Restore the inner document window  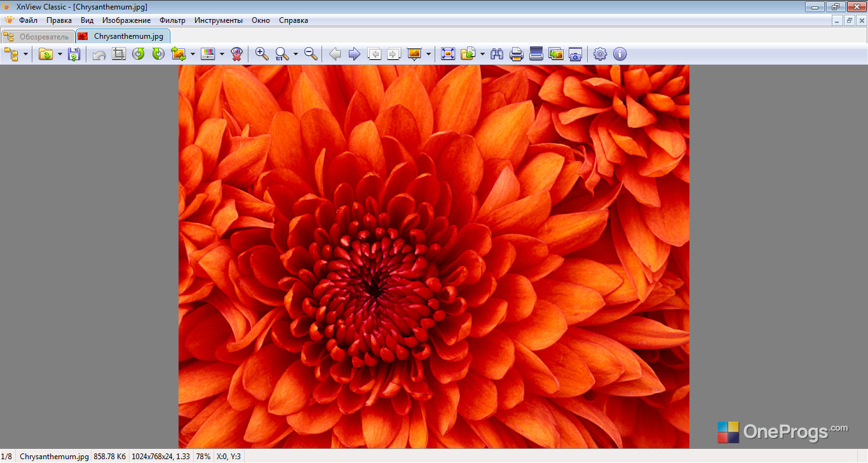(849, 20)
